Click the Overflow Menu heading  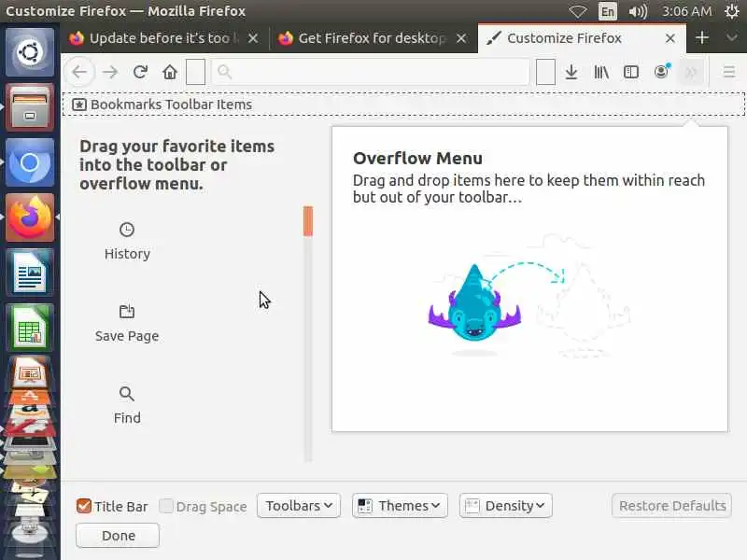point(417,158)
